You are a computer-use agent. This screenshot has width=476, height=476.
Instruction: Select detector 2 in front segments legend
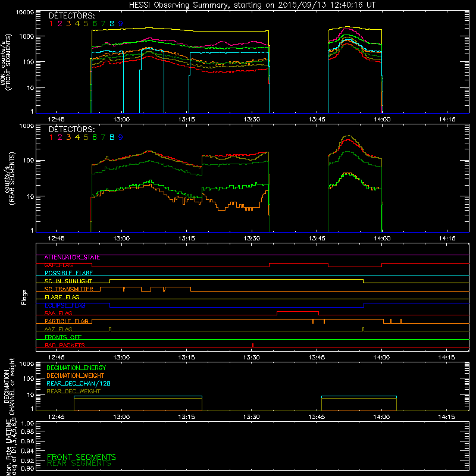pyautogui.click(x=60, y=24)
